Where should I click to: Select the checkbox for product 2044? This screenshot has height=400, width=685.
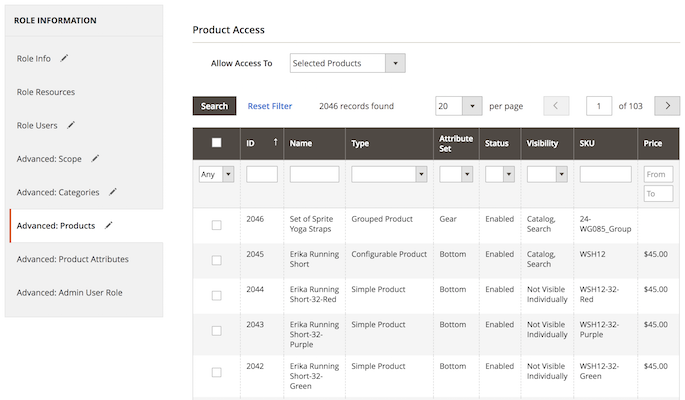point(216,295)
